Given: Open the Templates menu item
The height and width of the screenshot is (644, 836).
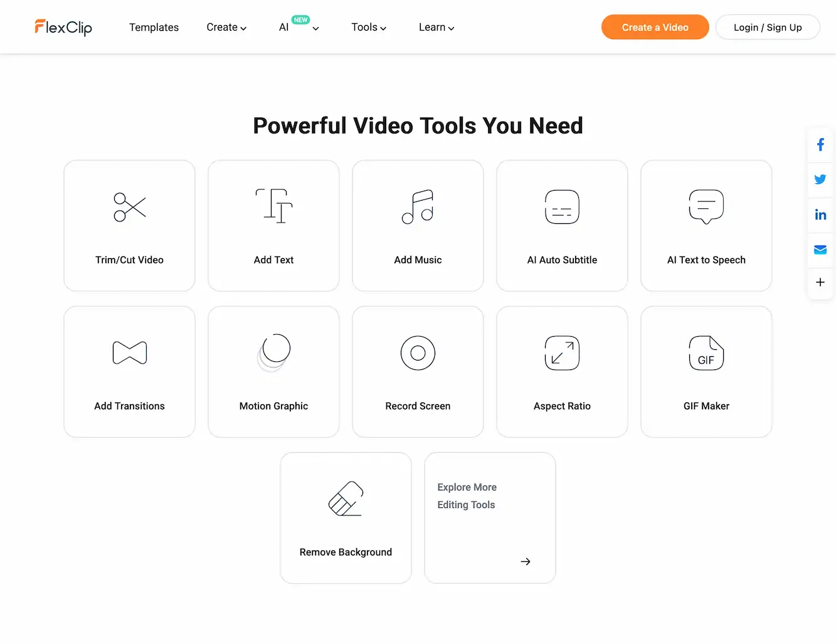Looking at the screenshot, I should coord(154,27).
